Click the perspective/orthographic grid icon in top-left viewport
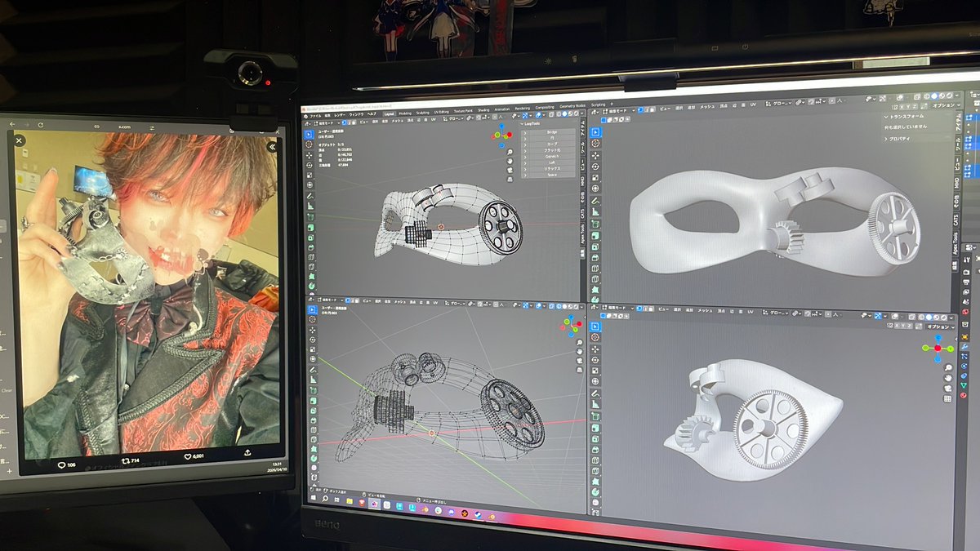This screenshot has height=551, width=980. coord(510,179)
